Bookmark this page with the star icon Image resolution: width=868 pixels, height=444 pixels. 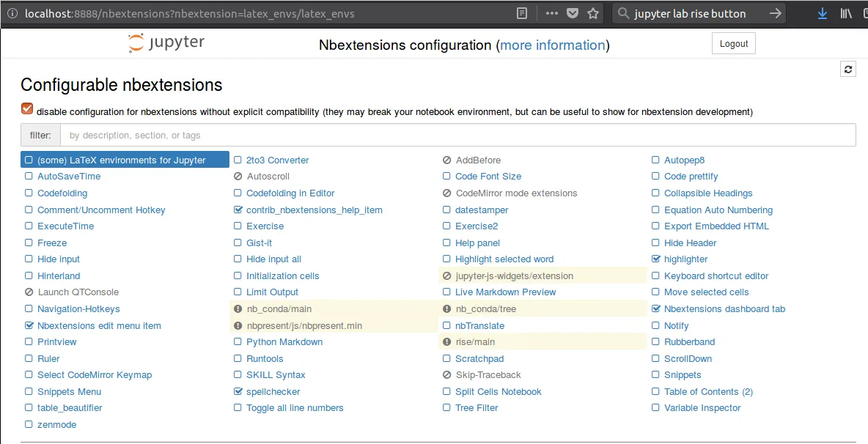[593, 13]
